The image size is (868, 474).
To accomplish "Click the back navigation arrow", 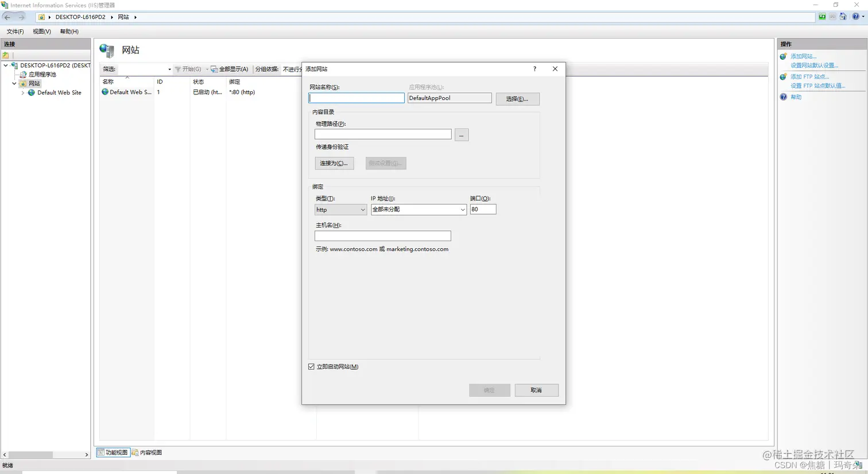I will coord(7,17).
